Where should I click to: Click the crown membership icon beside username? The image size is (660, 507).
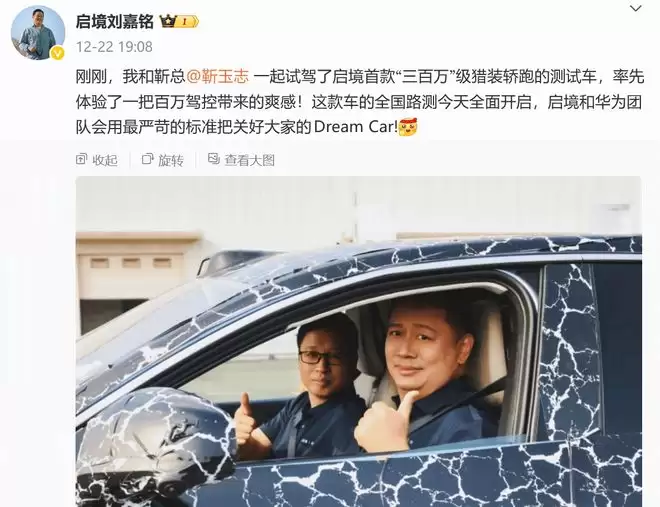click(168, 21)
